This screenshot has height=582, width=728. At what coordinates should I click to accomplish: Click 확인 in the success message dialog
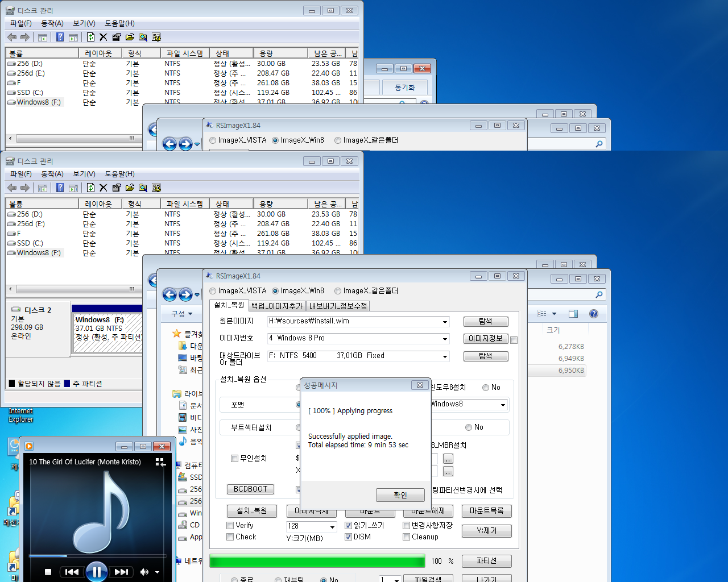400,495
